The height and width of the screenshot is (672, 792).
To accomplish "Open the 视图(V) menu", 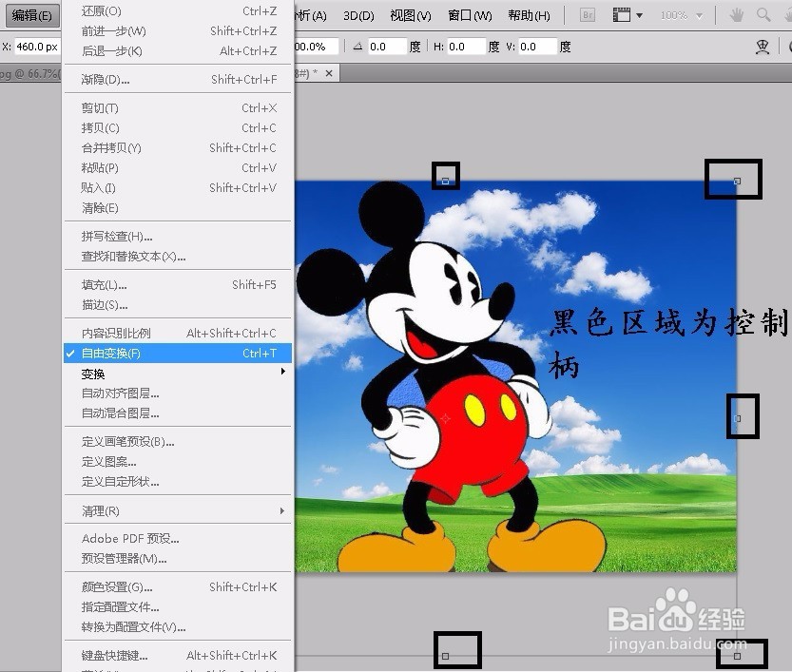I will pyautogui.click(x=411, y=15).
